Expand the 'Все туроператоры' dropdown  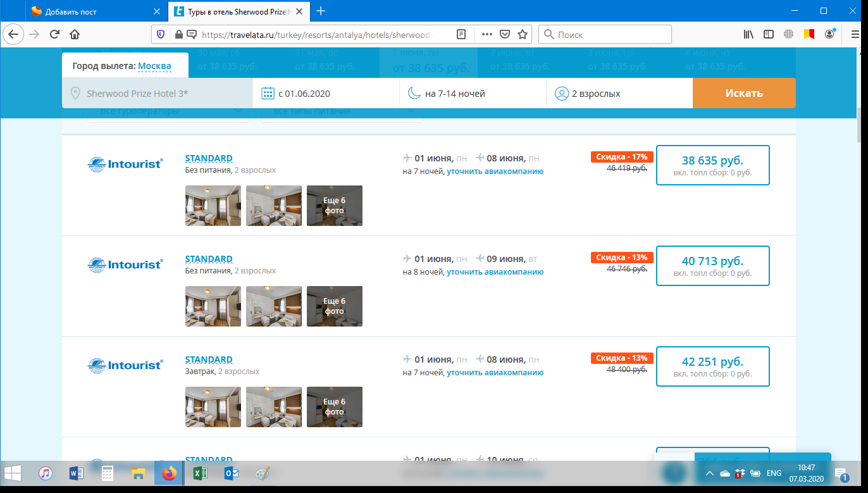point(167,112)
